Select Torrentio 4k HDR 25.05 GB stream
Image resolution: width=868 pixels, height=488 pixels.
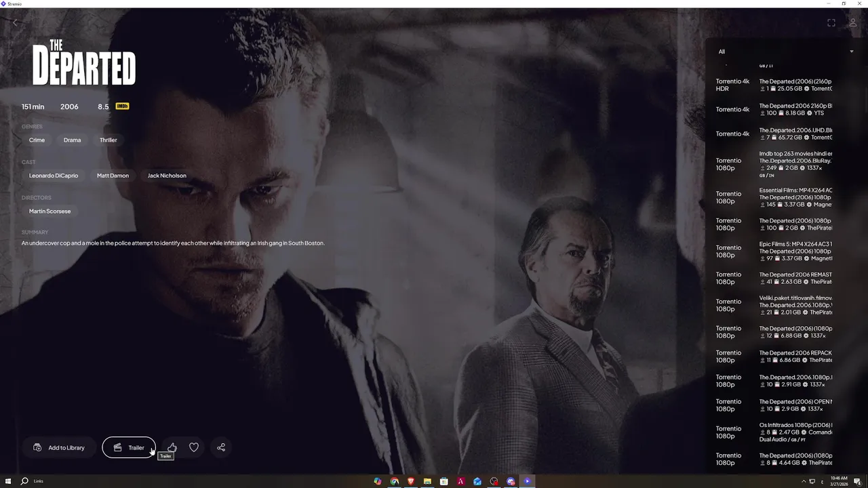(774, 85)
